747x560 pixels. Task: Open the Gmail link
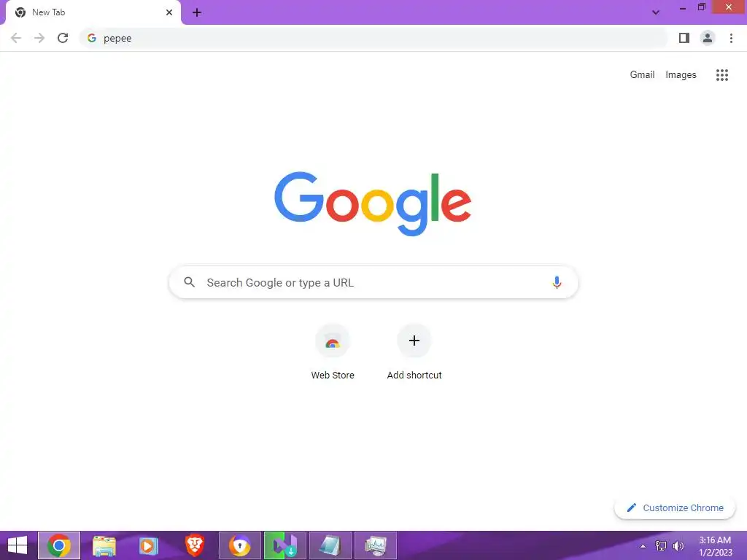point(642,75)
